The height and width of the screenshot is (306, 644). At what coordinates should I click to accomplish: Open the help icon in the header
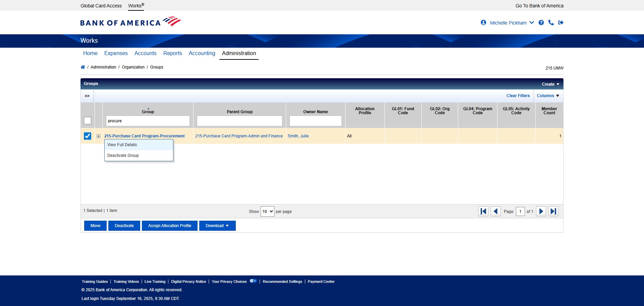click(541, 23)
